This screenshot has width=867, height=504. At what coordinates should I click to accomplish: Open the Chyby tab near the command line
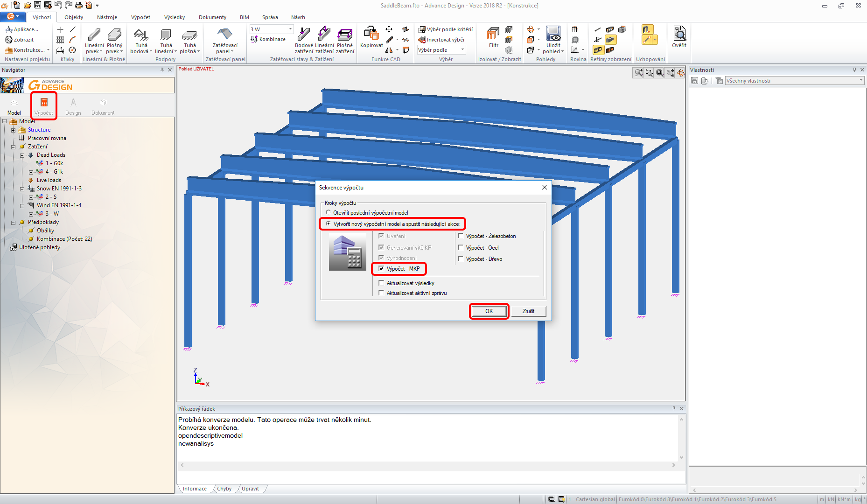coord(225,488)
